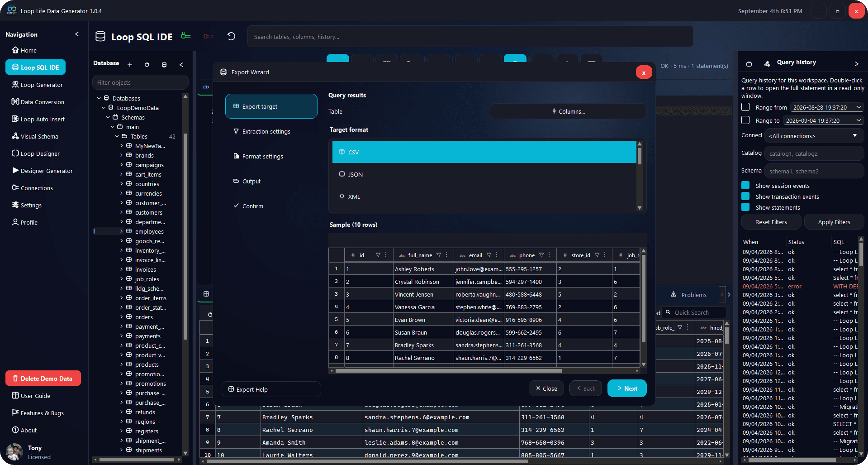Open Loop Auto Insert in Navigation
This screenshot has height=465, width=868.
point(38,119)
